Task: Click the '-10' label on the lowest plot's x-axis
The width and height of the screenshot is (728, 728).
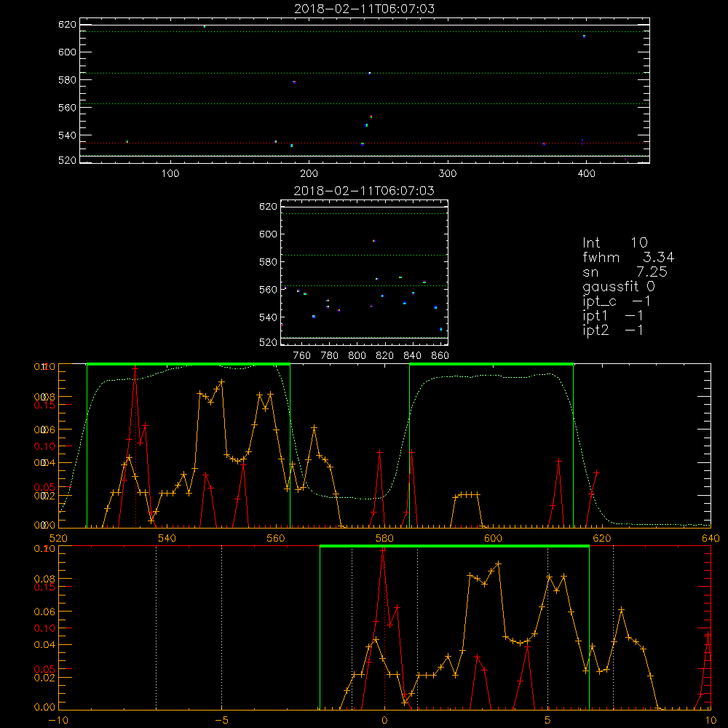Action: pos(58,720)
